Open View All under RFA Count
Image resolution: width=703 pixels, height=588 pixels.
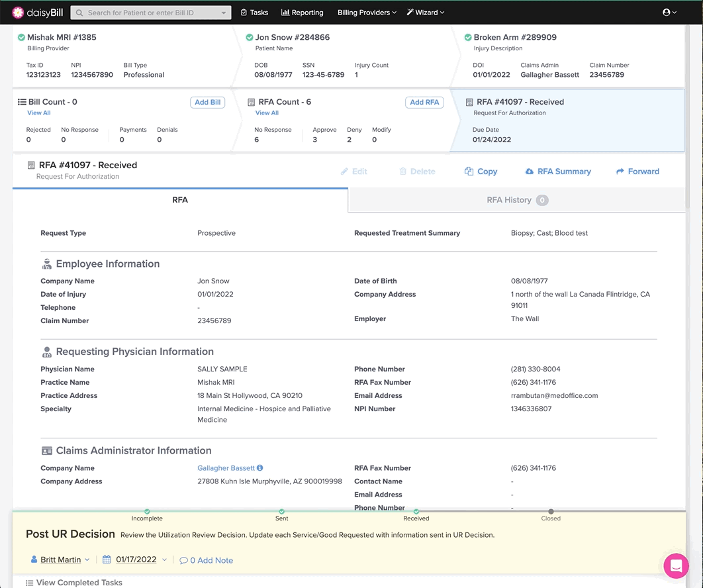tap(267, 113)
